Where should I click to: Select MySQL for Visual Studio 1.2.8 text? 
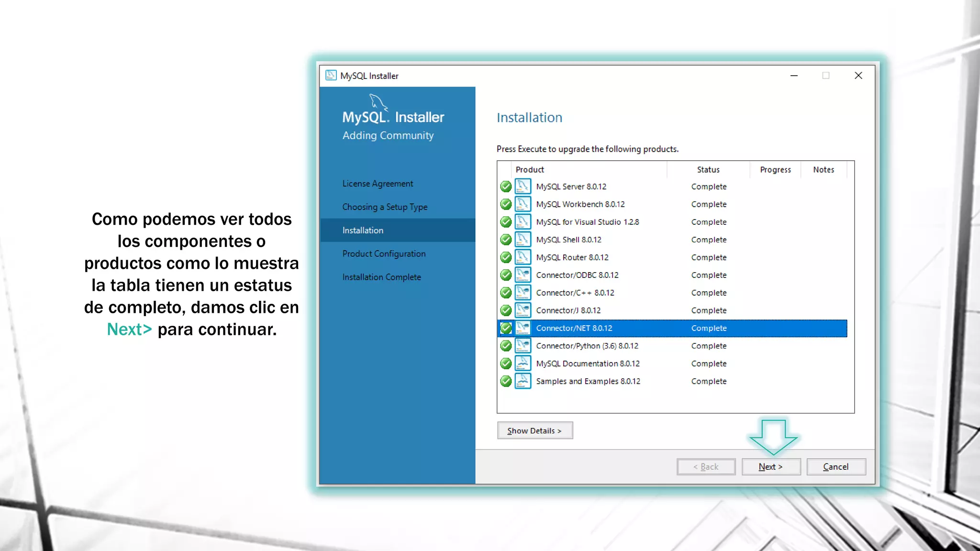588,222
